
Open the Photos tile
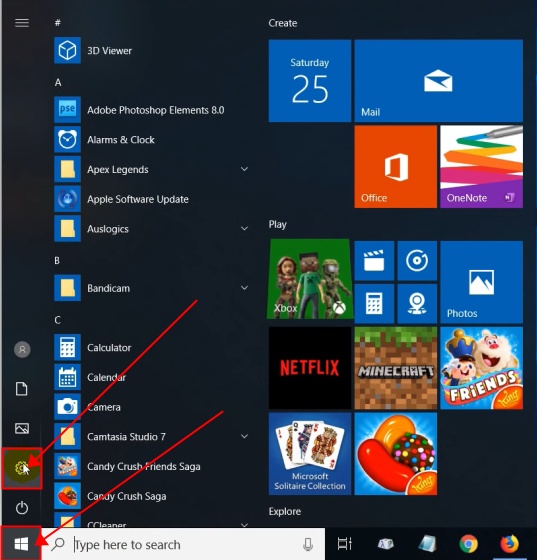[482, 282]
